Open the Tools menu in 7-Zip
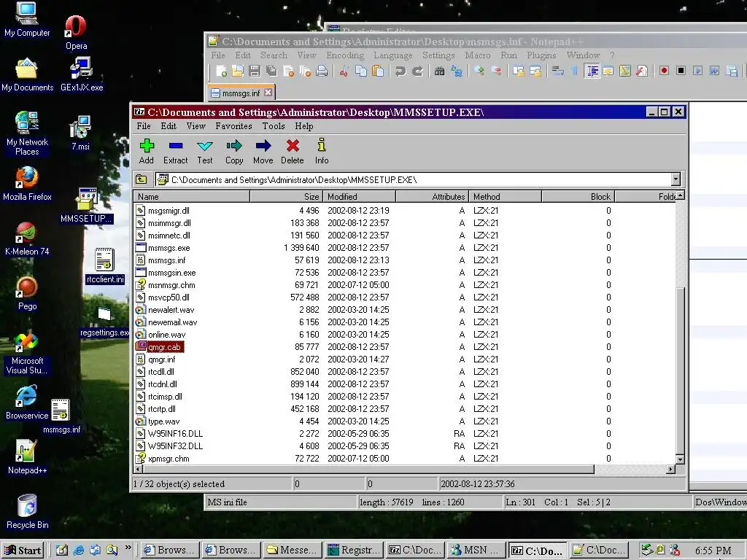This screenshot has height=560, width=747. coord(274,125)
